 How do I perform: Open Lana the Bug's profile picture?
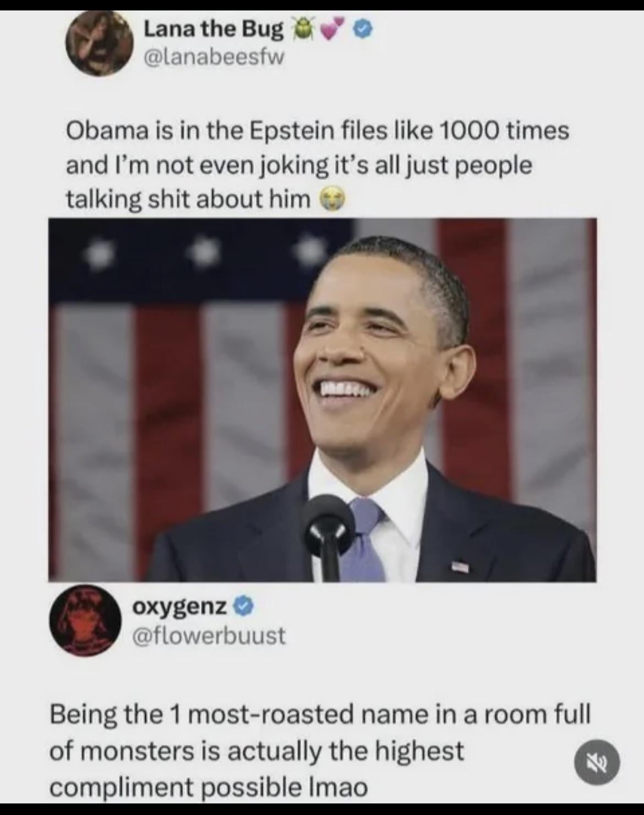[x=100, y=43]
